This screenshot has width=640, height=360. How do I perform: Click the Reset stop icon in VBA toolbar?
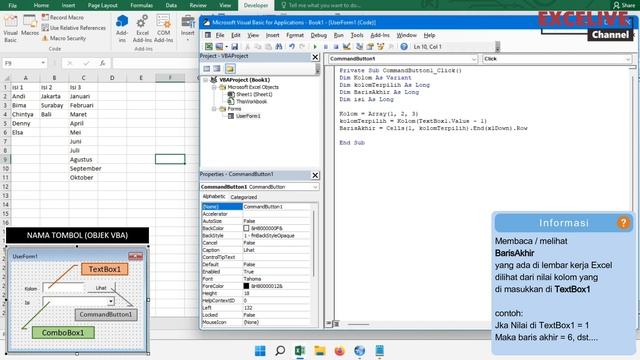pyautogui.click(x=336, y=47)
